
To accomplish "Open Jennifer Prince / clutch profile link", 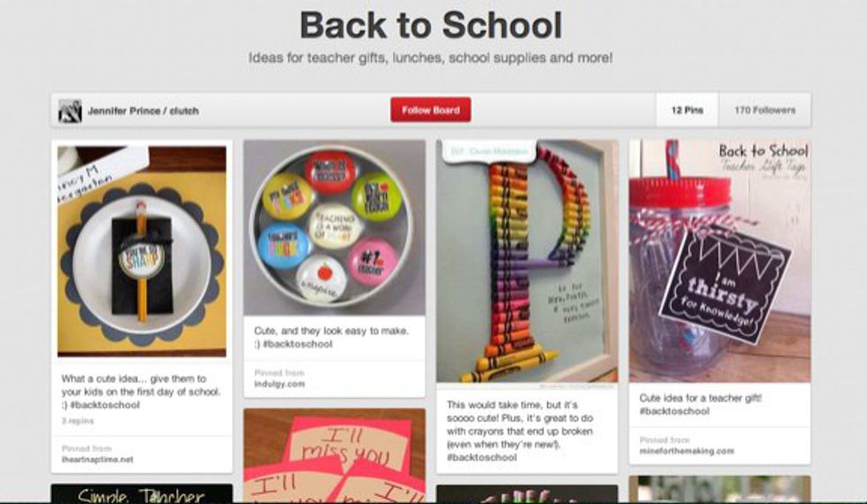I will pos(143,111).
